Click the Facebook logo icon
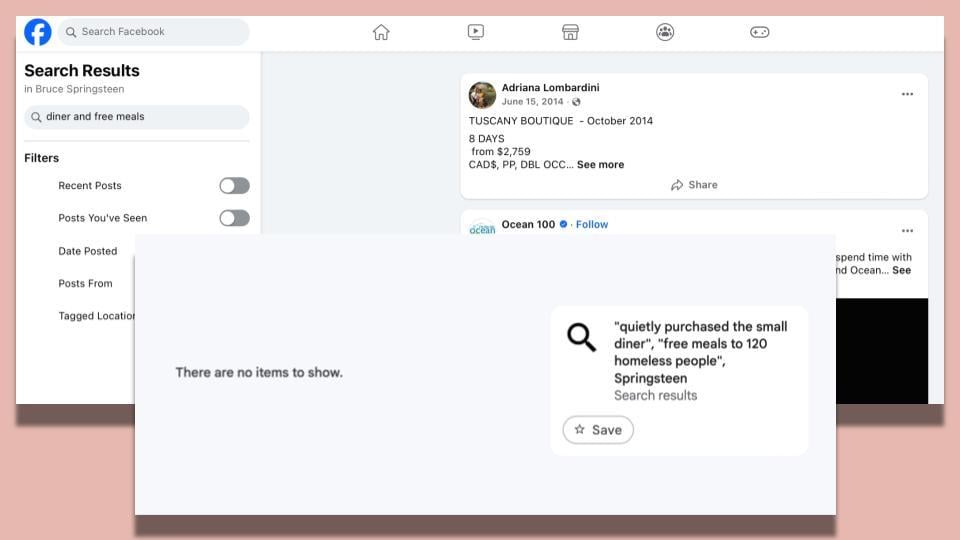Screen dimensions: 960x540 38,32
